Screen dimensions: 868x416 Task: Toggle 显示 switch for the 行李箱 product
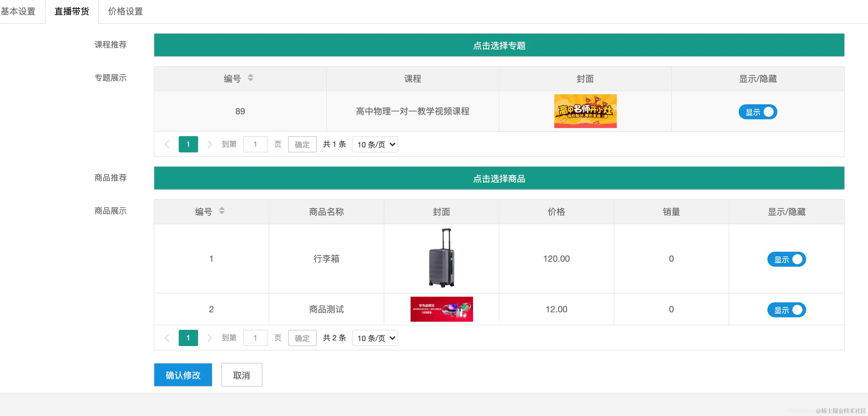[786, 259]
